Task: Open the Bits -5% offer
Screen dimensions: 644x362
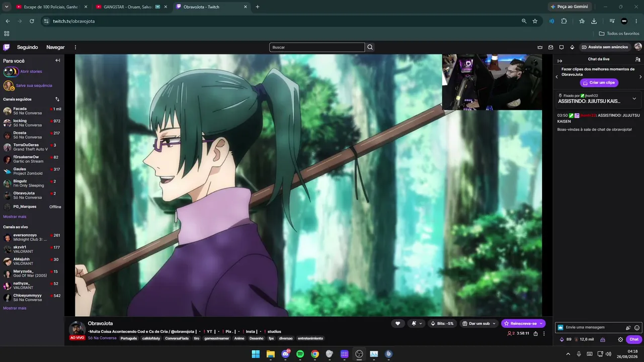Action: (442, 323)
